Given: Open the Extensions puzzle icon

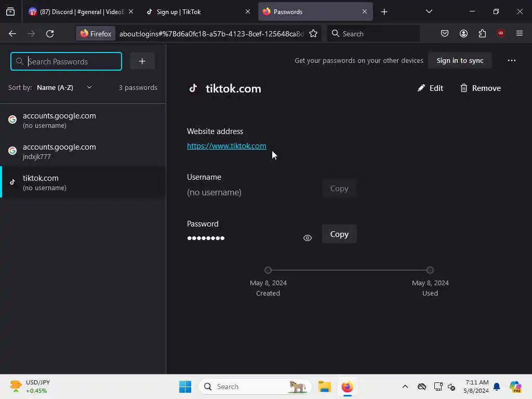Looking at the screenshot, I should tap(482, 33).
